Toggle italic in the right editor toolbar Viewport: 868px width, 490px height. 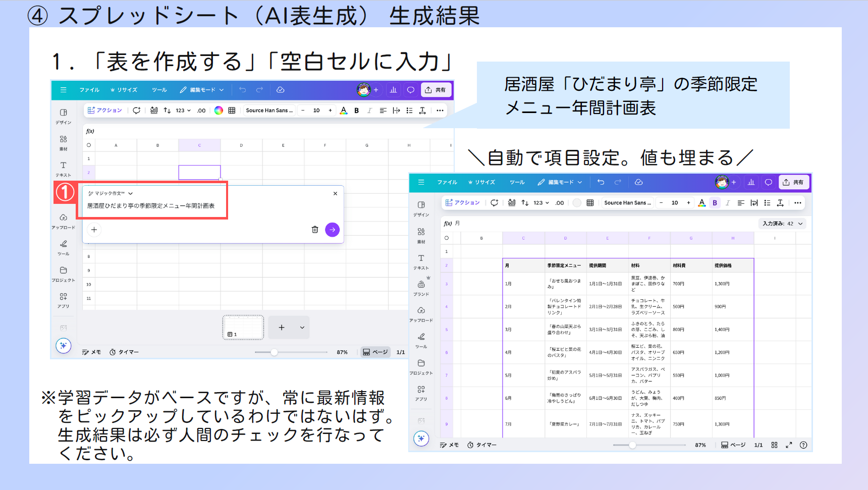[x=727, y=203]
